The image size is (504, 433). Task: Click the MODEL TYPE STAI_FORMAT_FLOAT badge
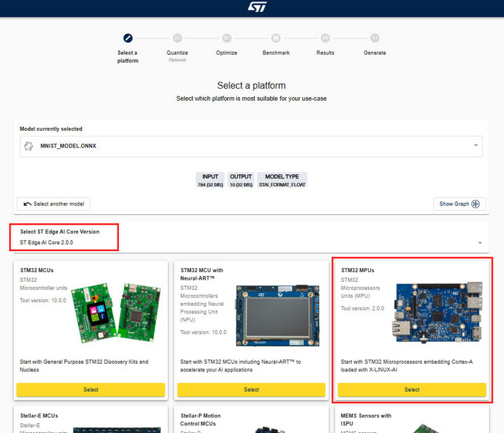[282, 180]
